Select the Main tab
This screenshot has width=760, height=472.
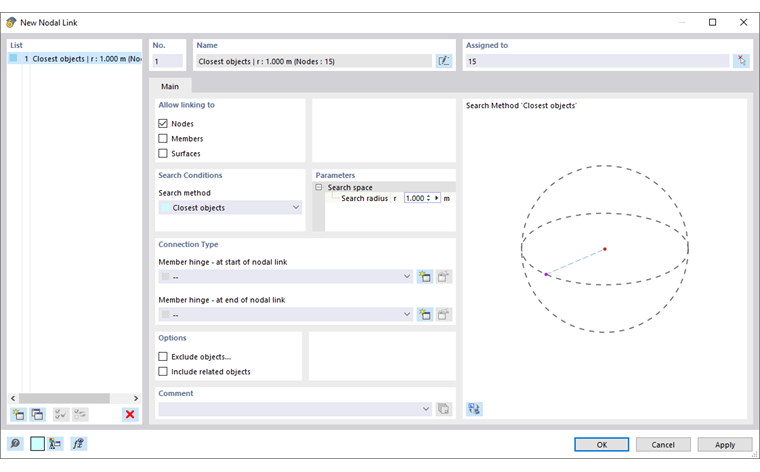[170, 86]
